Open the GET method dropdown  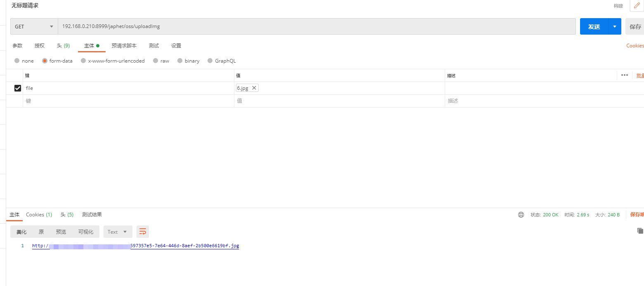(x=34, y=26)
